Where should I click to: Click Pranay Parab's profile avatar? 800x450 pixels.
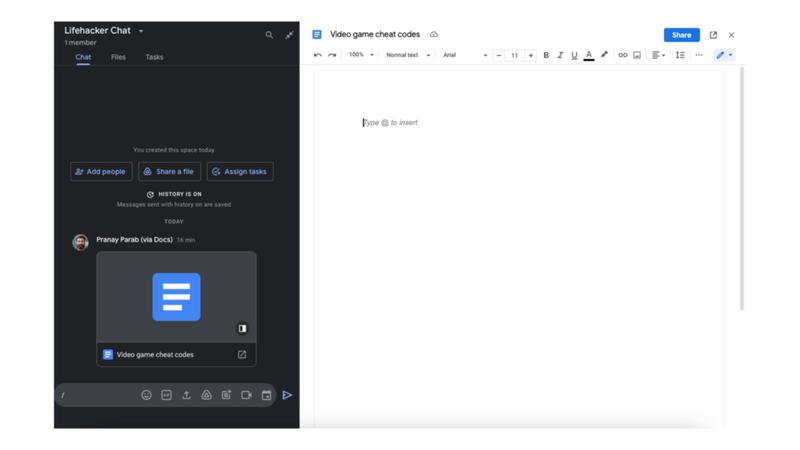[81, 242]
